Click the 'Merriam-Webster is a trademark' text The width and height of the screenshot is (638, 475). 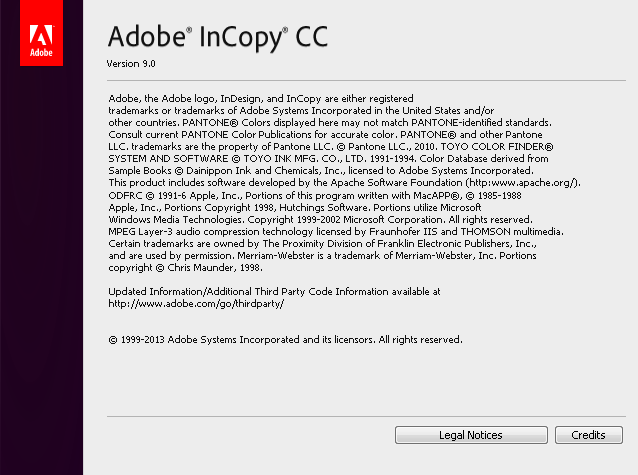pyautogui.click(x=315, y=256)
